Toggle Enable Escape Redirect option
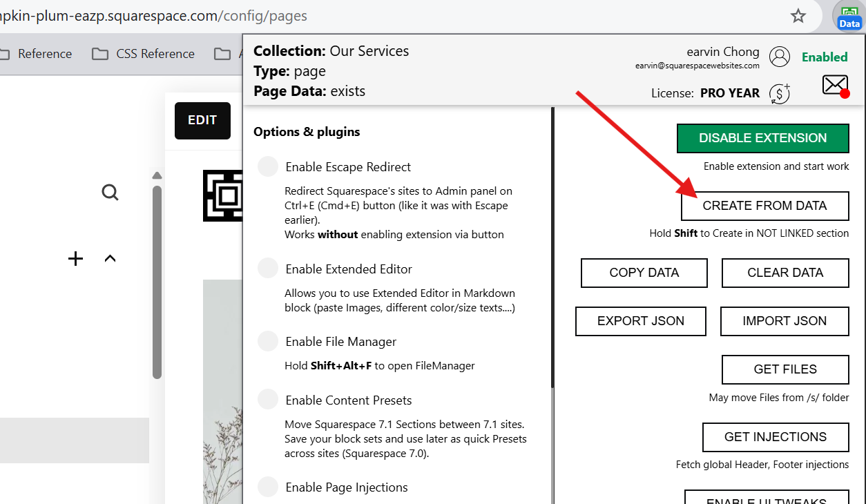Viewport: 866px width, 504px height. (x=268, y=166)
